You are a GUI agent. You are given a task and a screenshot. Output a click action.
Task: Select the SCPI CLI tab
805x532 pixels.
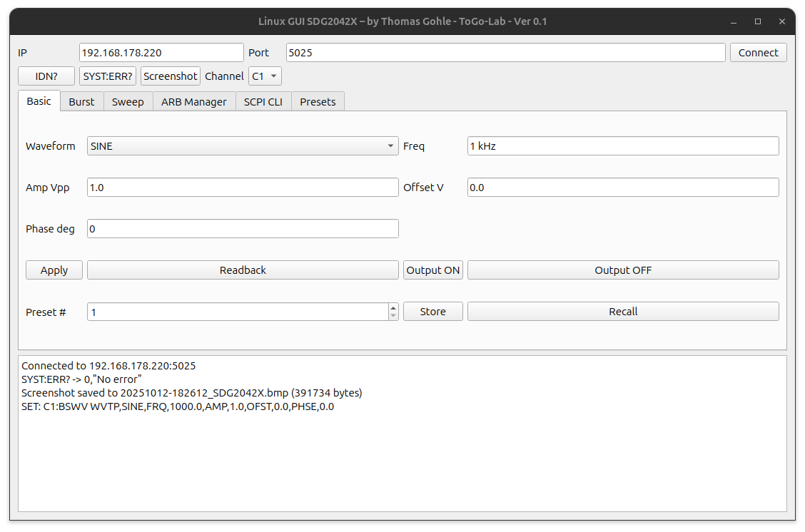pos(263,102)
